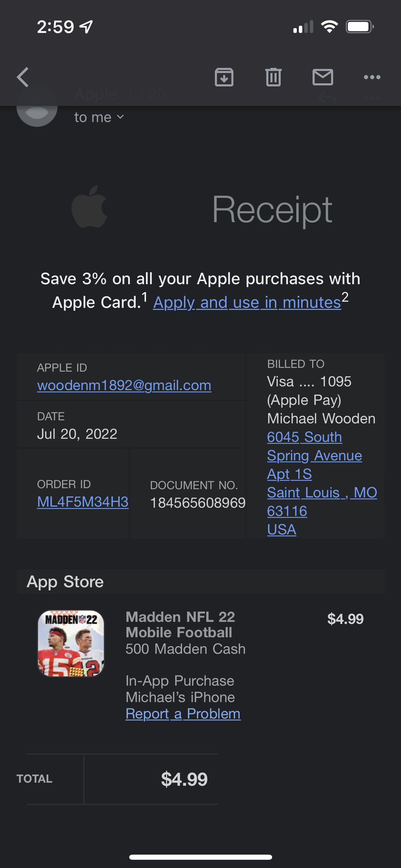Tap the Apple logo in receipt

click(89, 207)
